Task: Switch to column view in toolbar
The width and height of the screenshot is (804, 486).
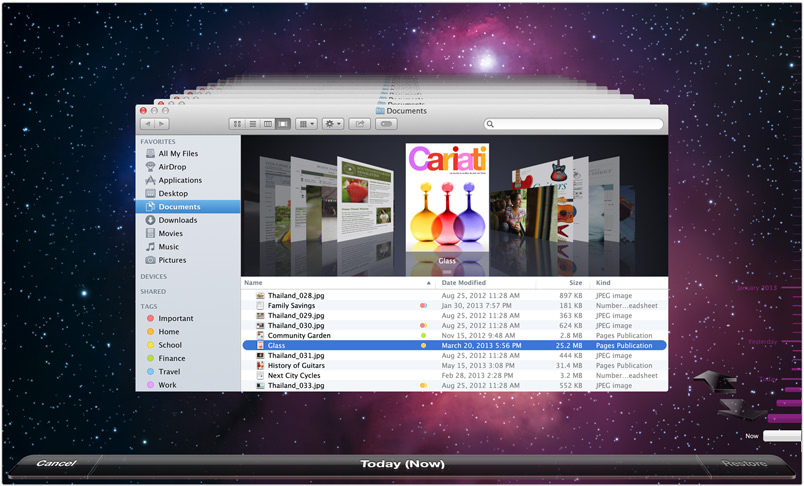Action: point(267,124)
